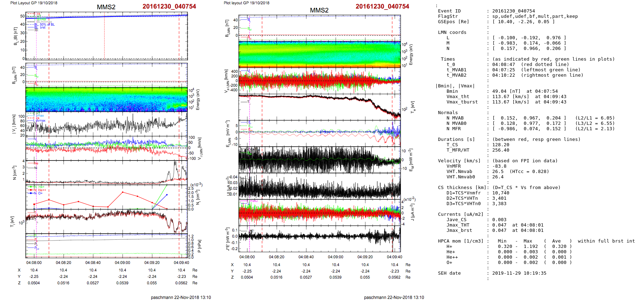Click the 04:08:40 time label on right plot

point(306,257)
